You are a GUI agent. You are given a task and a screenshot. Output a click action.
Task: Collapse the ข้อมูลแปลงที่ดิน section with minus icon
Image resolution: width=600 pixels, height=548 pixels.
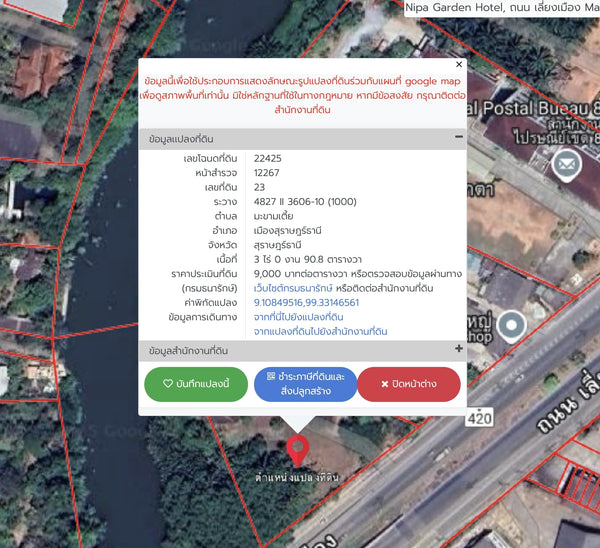459,137
